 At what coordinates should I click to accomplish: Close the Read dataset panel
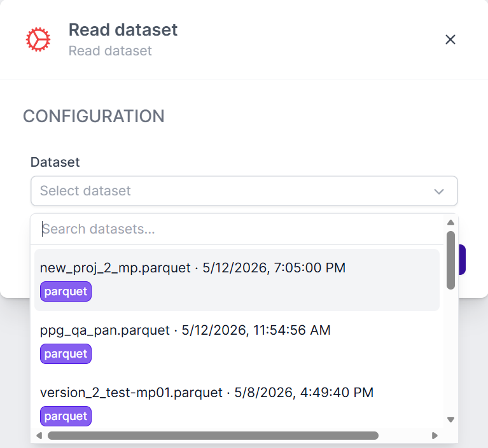pyautogui.click(x=450, y=39)
